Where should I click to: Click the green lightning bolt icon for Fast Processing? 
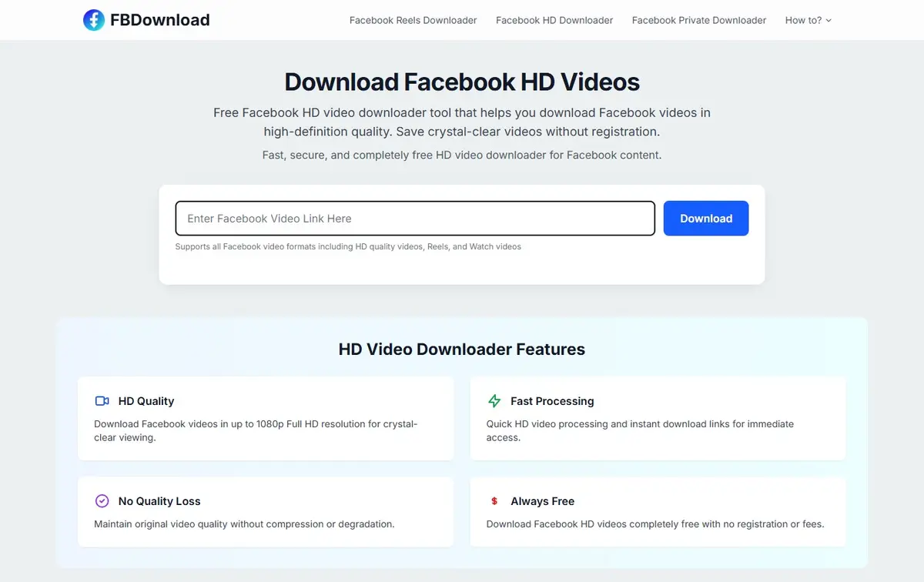click(494, 400)
